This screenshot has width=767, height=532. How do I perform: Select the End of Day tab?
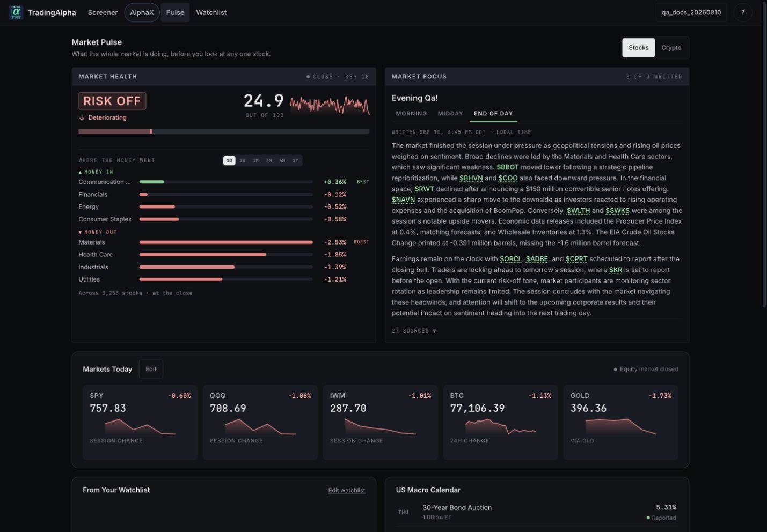493,114
